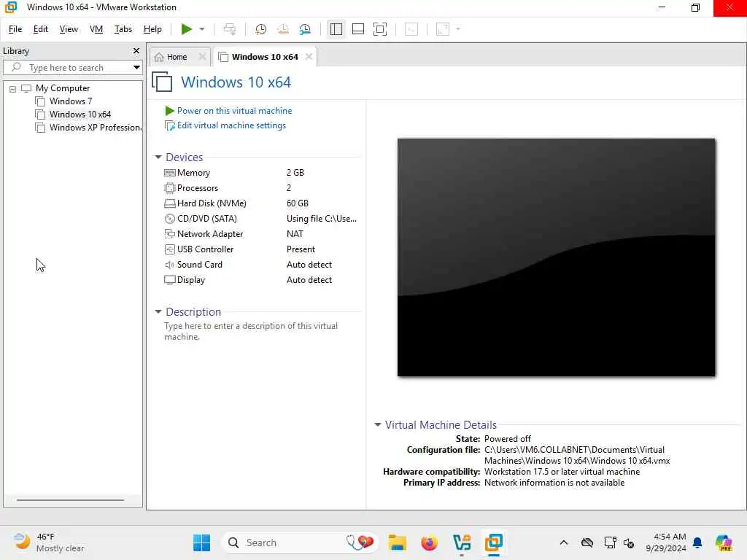The image size is (747, 560).
Task: Click the description text entry area
Action: click(251, 332)
